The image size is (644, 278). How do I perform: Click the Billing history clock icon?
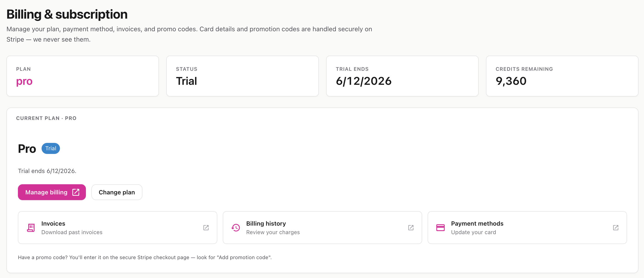(x=235, y=227)
